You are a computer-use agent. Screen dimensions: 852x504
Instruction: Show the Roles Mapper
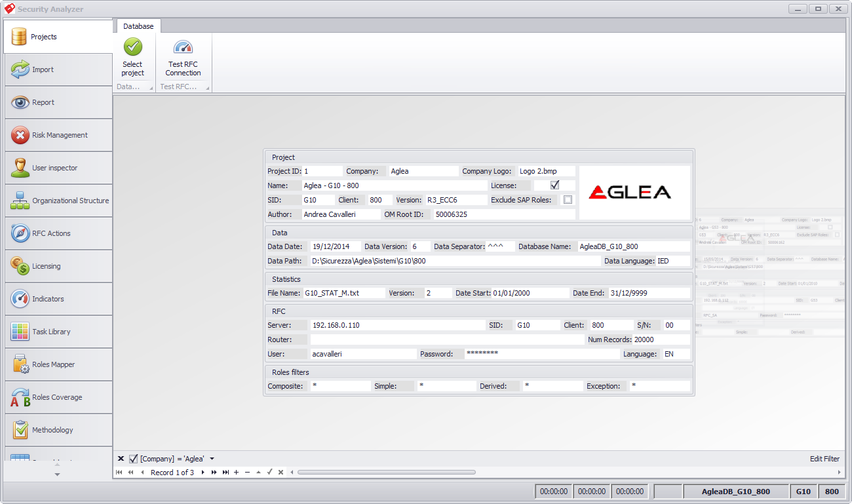pos(58,364)
